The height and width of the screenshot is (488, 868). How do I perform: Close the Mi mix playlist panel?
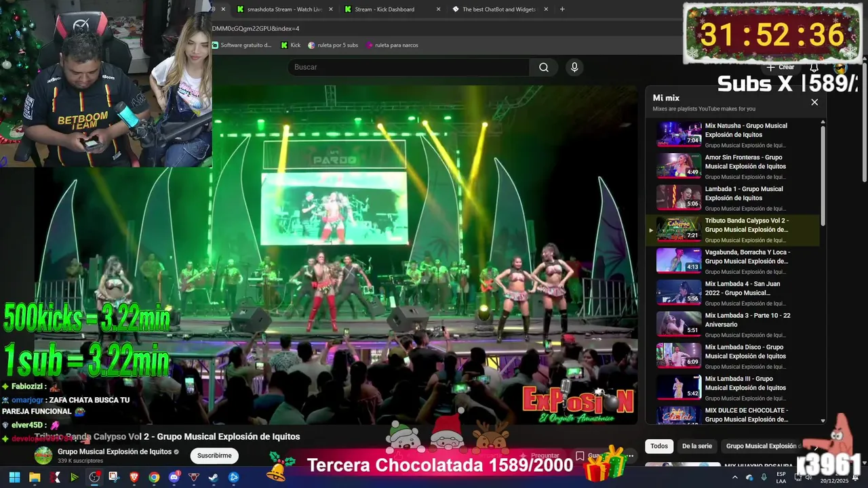pos(814,102)
